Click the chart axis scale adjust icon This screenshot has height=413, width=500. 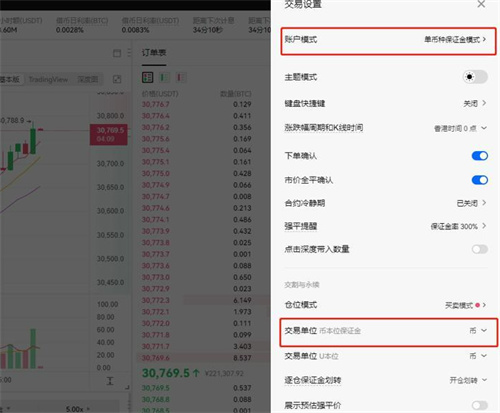click(x=110, y=381)
